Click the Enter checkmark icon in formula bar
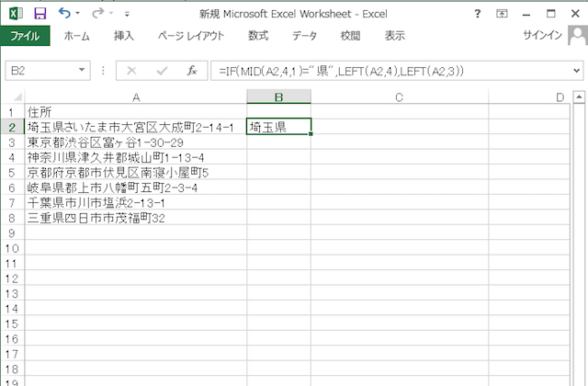 [162, 71]
